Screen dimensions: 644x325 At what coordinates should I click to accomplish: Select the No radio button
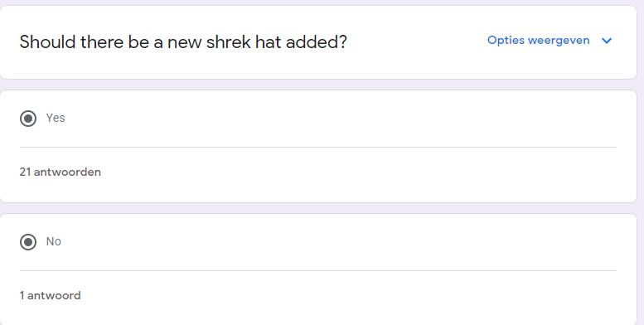click(28, 242)
